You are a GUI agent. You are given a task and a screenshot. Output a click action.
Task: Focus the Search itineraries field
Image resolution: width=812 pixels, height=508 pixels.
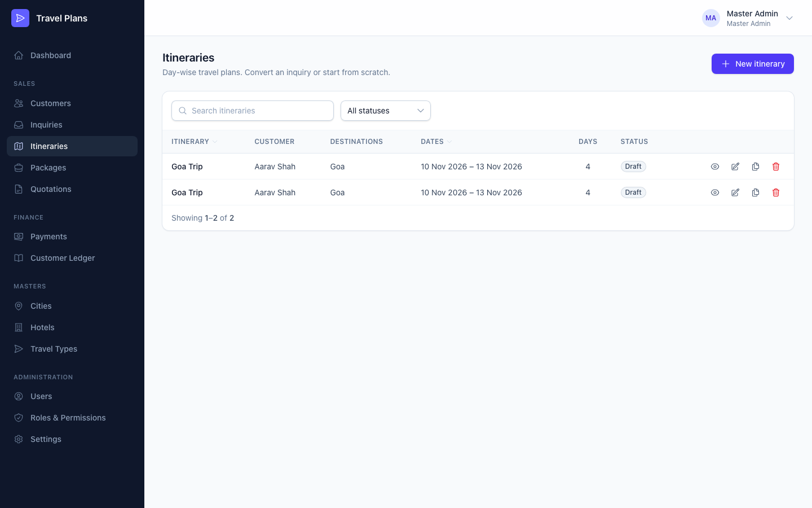pos(253,111)
